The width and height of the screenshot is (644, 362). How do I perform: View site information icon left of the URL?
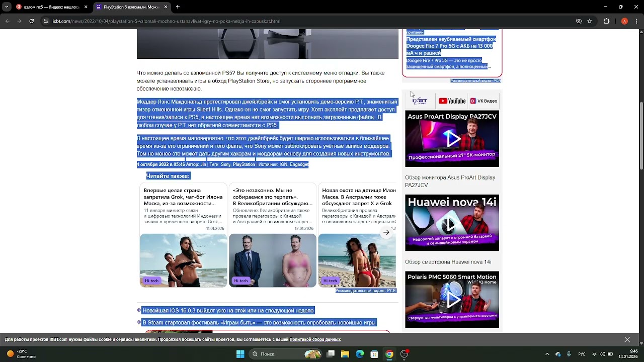[46, 21]
